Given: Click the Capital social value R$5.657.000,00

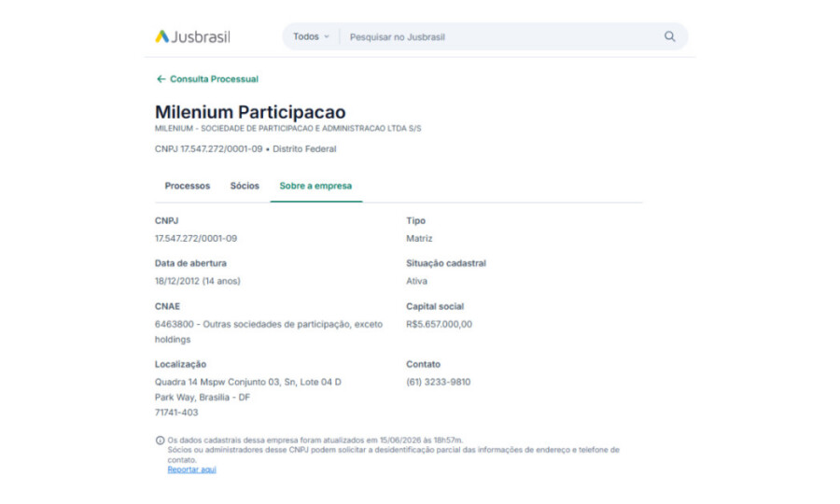Looking at the screenshot, I should pyautogui.click(x=440, y=324).
